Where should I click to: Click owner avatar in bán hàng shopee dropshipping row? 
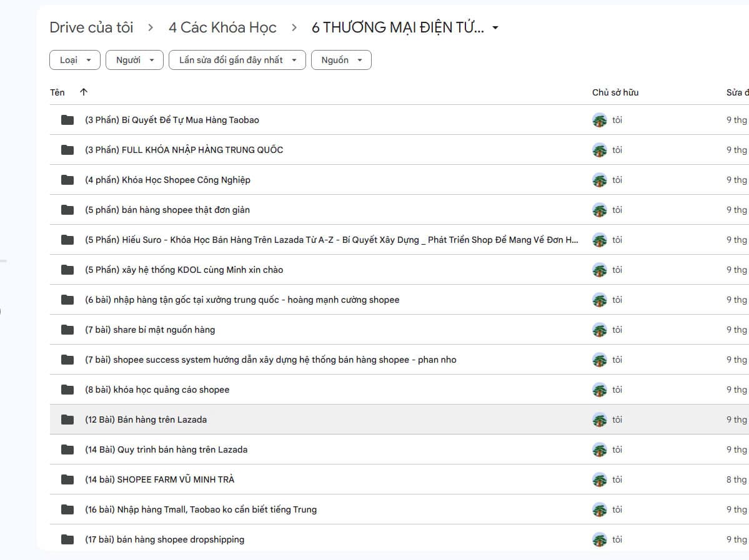point(600,540)
